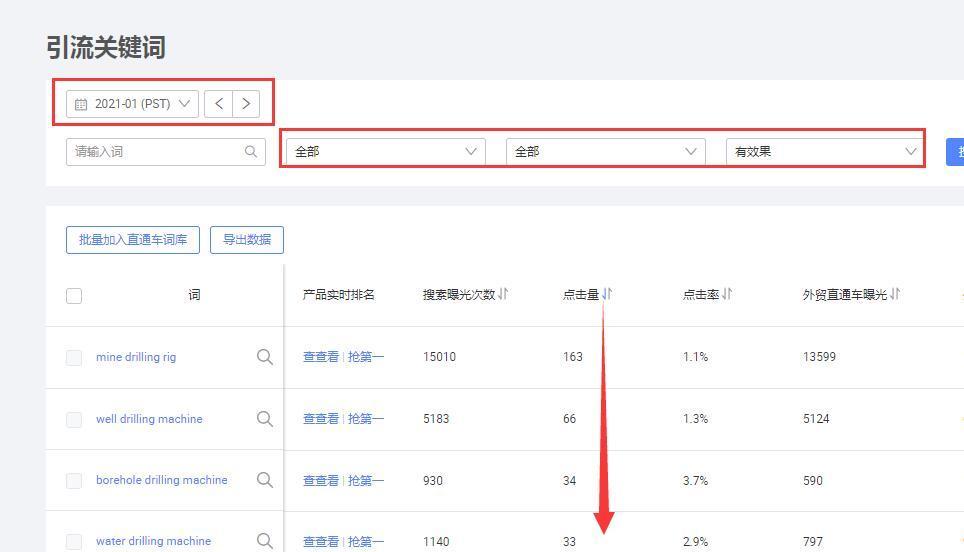Open the borehole drilling machine keyword link

(x=162, y=480)
